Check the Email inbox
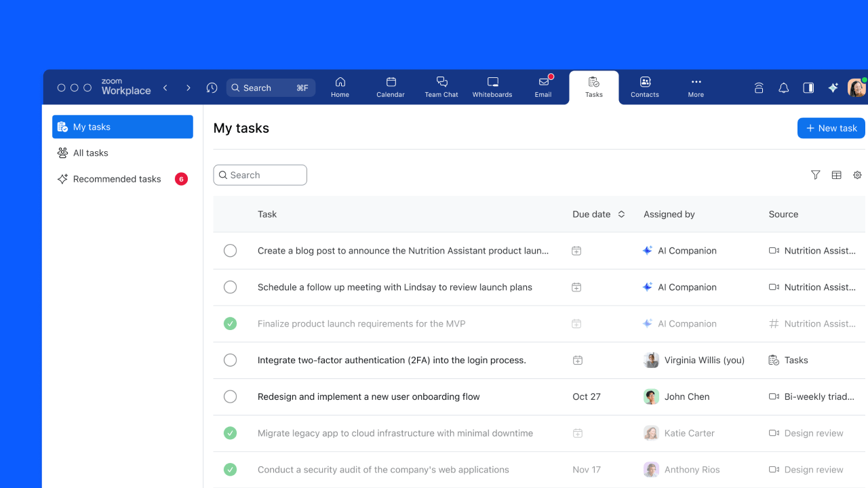This screenshot has height=488, width=868. click(x=543, y=87)
